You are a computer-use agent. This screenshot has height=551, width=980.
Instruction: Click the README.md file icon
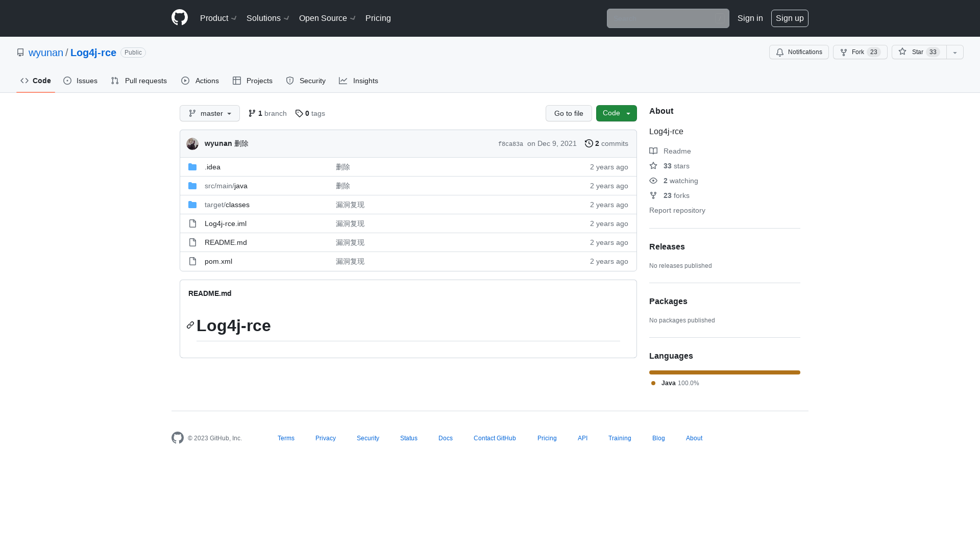192,242
